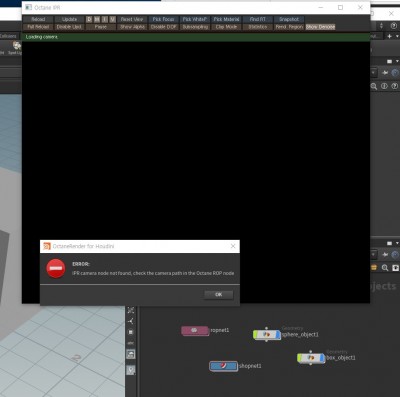
Task: Click the magnifier icon in upper pane toolbar
Action: click(374, 86)
